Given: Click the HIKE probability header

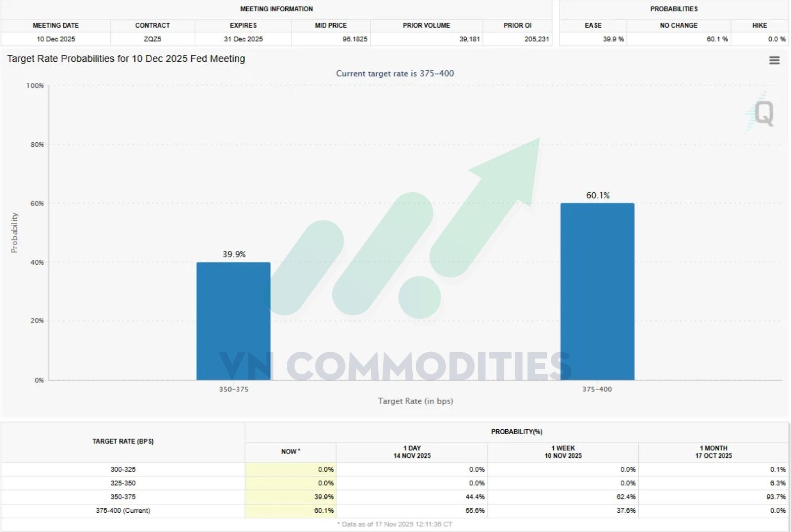Looking at the screenshot, I should (759, 26).
